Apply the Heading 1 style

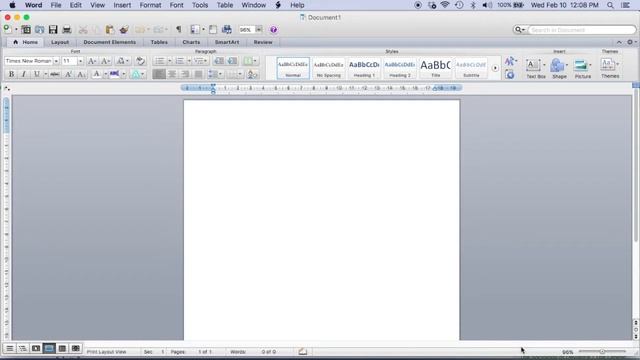click(364, 68)
